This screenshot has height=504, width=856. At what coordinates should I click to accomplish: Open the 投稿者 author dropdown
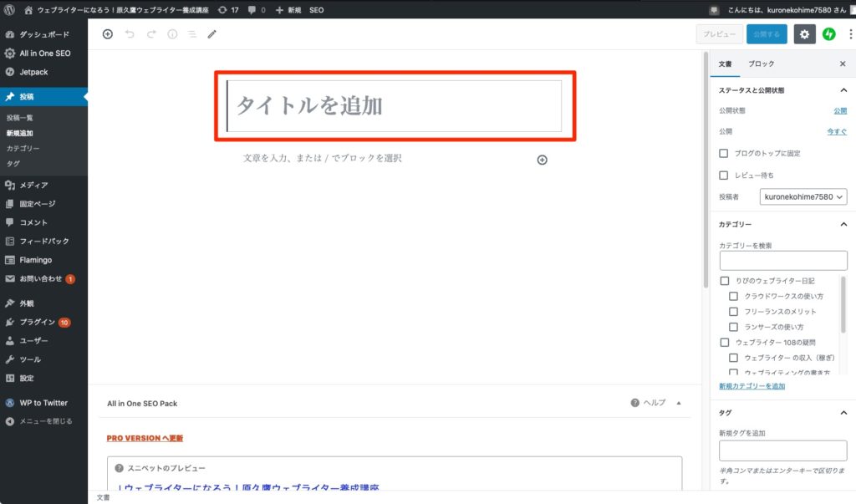click(803, 196)
